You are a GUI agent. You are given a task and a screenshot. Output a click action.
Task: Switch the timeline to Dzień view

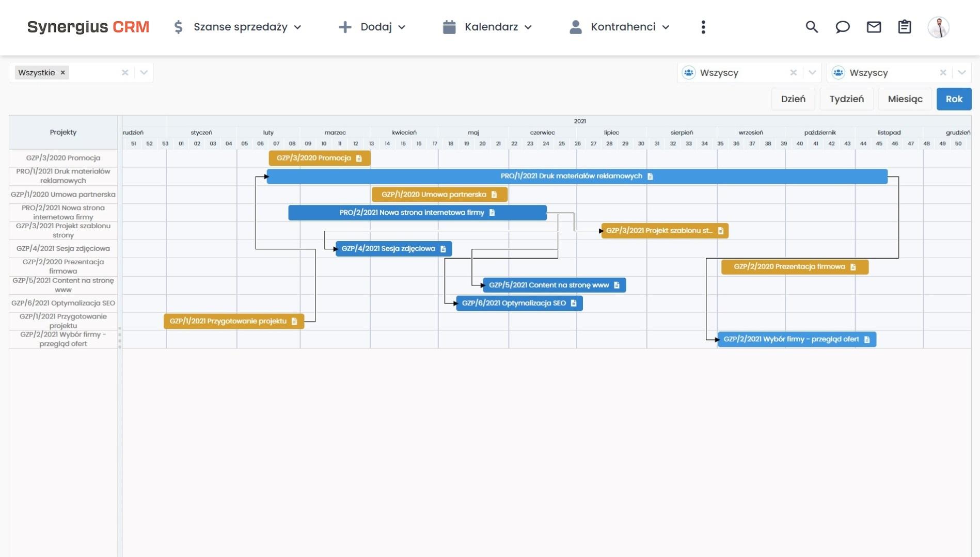pyautogui.click(x=793, y=99)
